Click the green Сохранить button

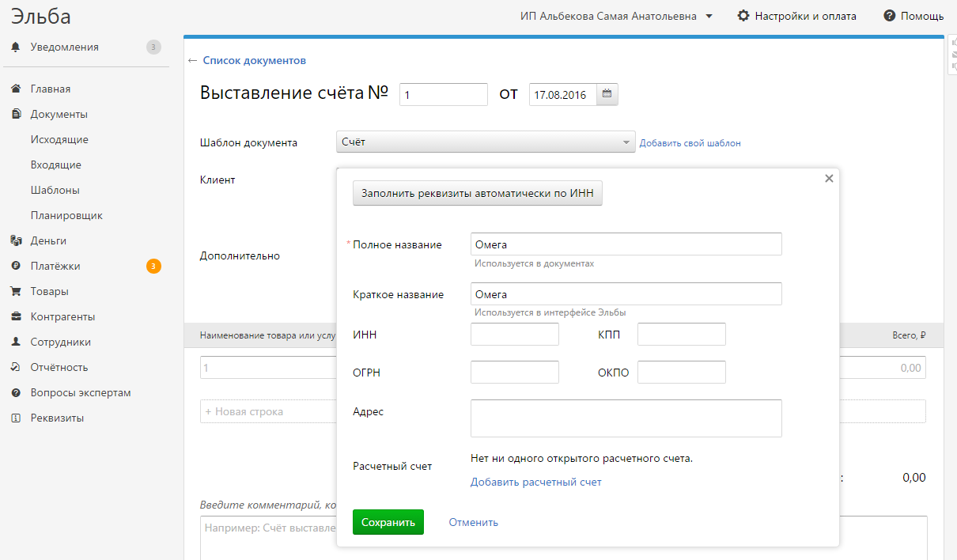coord(388,522)
